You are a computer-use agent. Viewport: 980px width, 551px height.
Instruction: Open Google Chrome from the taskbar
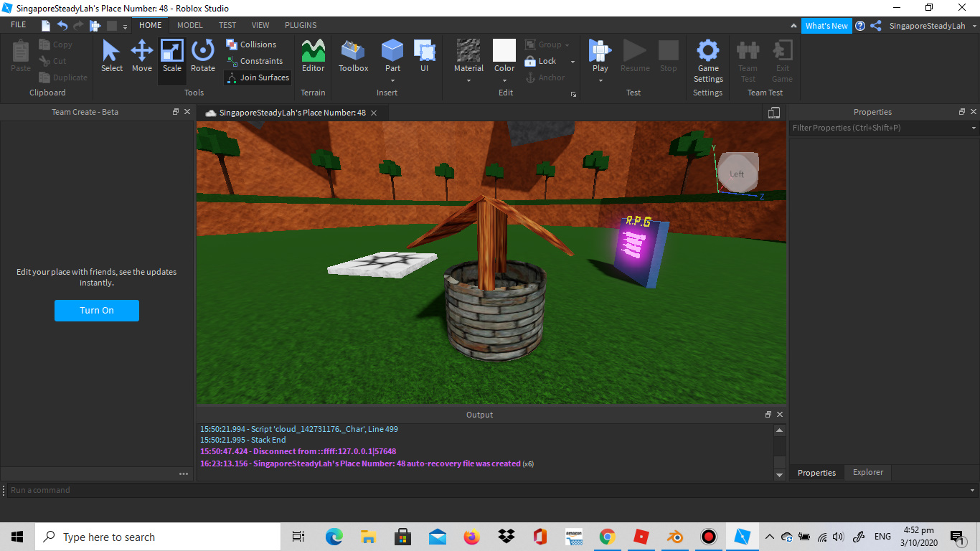[x=607, y=537]
